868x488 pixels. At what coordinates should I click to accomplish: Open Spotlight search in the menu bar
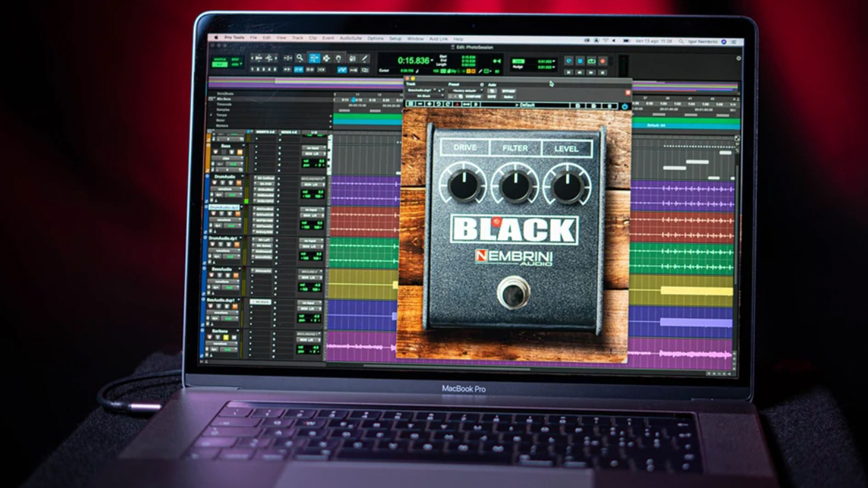[681, 41]
